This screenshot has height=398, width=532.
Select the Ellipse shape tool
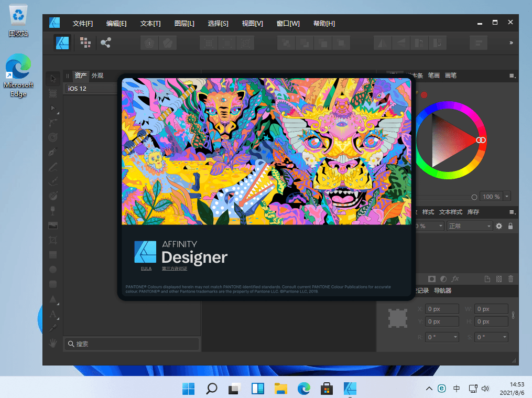(x=53, y=270)
